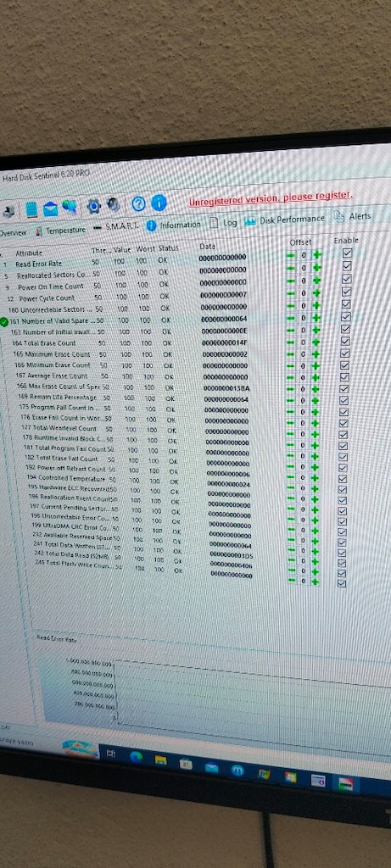Toggle Enable checkbox for Total Erase Count

point(345,342)
